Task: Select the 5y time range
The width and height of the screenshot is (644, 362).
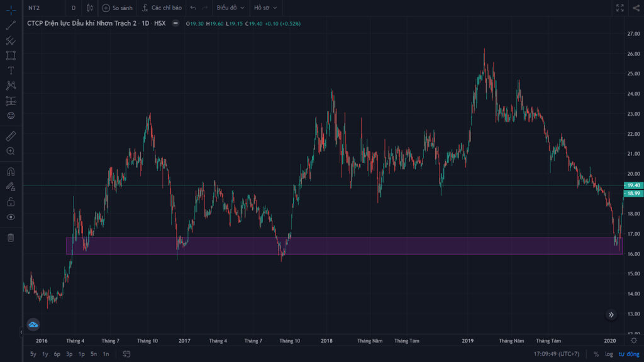Action: (33, 354)
